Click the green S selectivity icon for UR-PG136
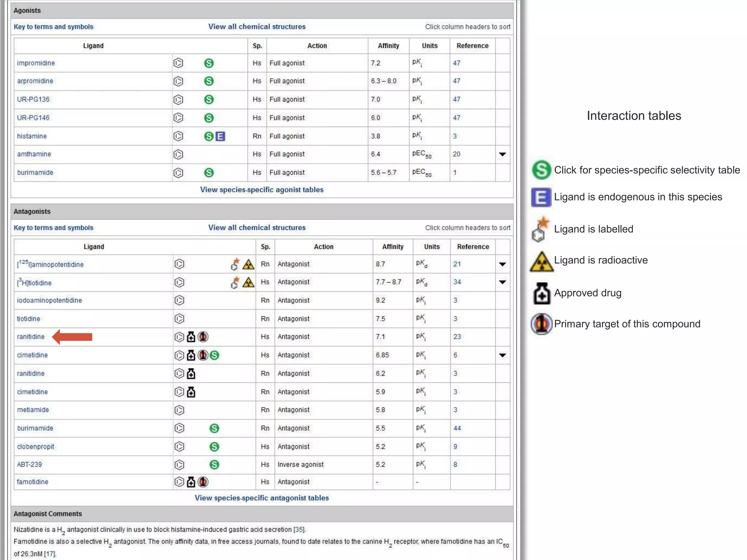Image resolution: width=747 pixels, height=560 pixels. pyautogui.click(x=209, y=100)
